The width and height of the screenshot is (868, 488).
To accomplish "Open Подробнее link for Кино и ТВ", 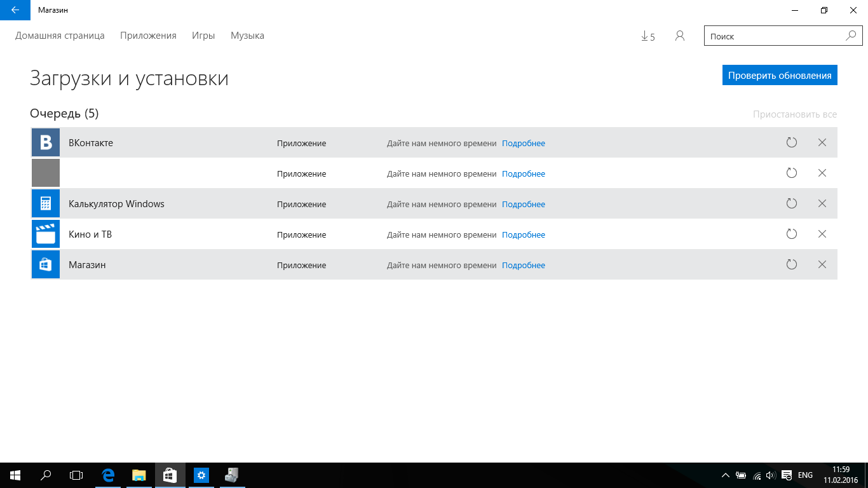I will (524, 235).
